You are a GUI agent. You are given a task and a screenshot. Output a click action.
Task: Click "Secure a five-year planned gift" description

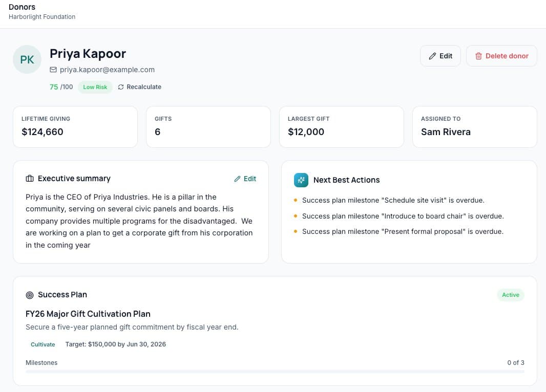coord(132,328)
